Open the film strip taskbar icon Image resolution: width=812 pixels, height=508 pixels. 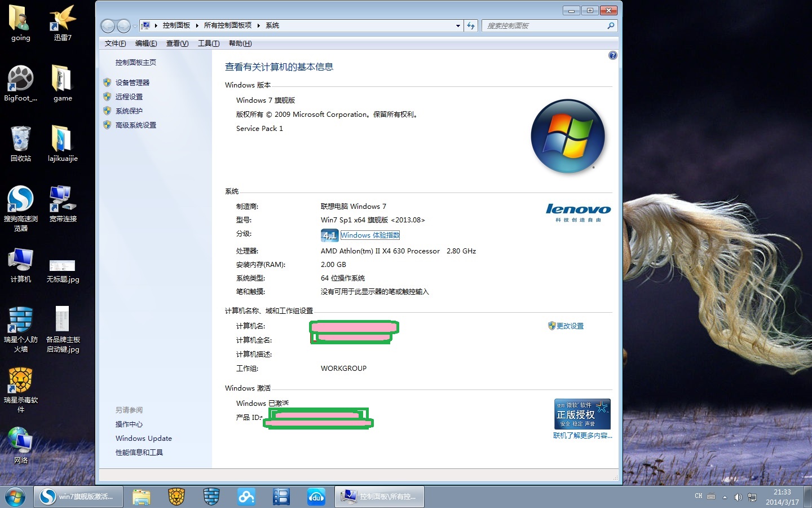pyautogui.click(x=281, y=497)
